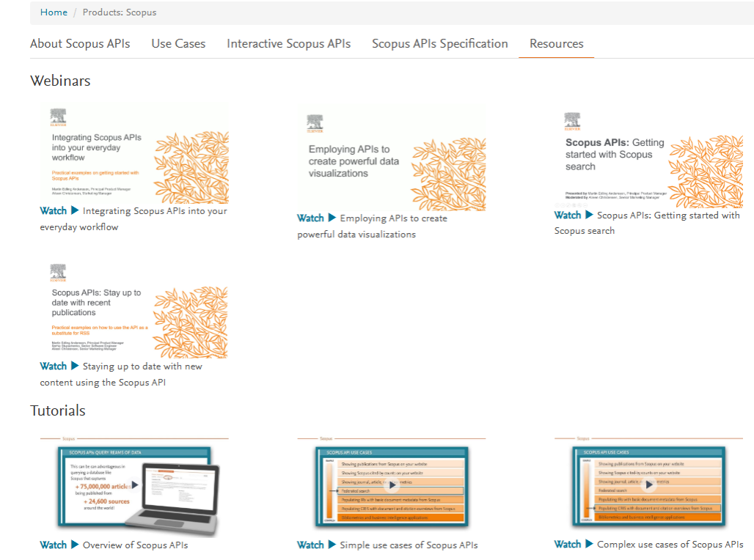The image size is (754, 560).
Task: Select the Scopus APIs Specification tab
Action: tap(439, 44)
